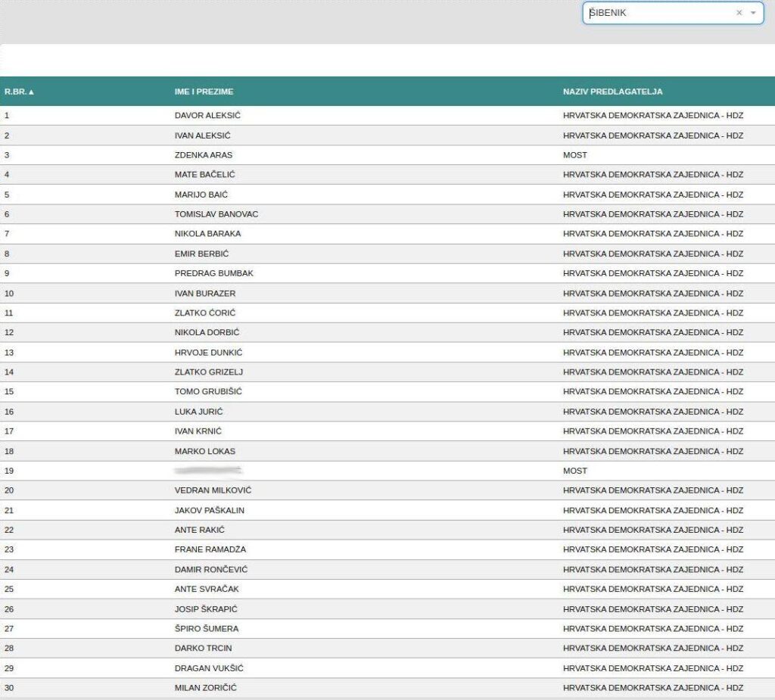This screenshot has width=775, height=700.
Task: Click the HDZ party cell for TOMISLAV BANOVAC
Action: pos(653,214)
